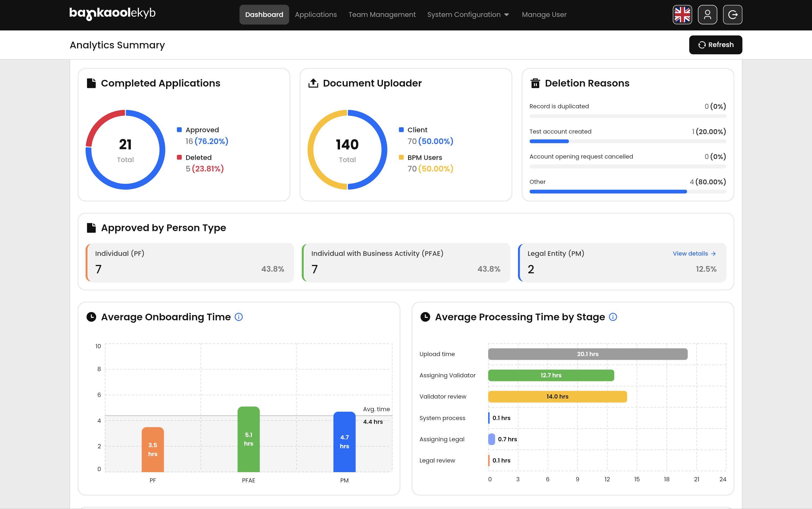This screenshot has width=812, height=509.
Task: Click the Individual with Business Activity (PFAE) card
Action: pos(406,263)
